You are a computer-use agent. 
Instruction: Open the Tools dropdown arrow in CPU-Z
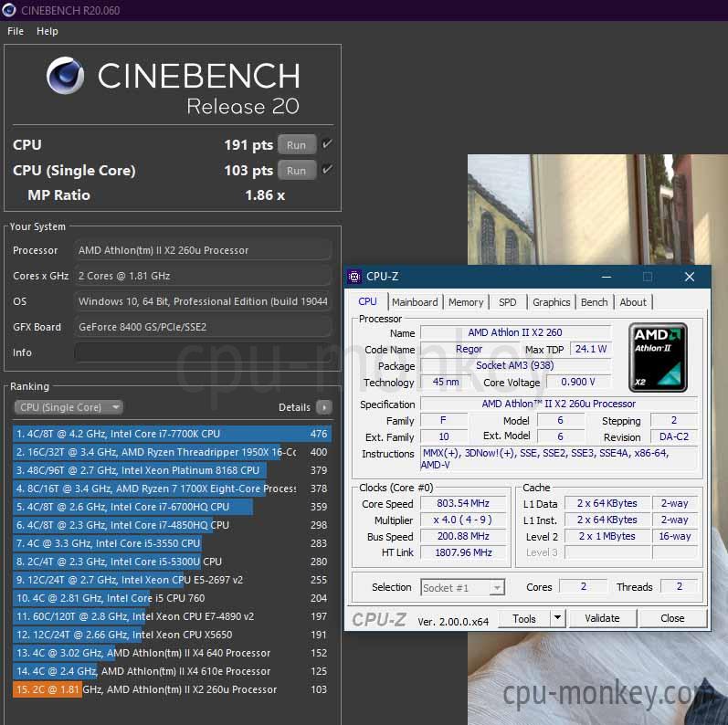pyautogui.click(x=557, y=618)
